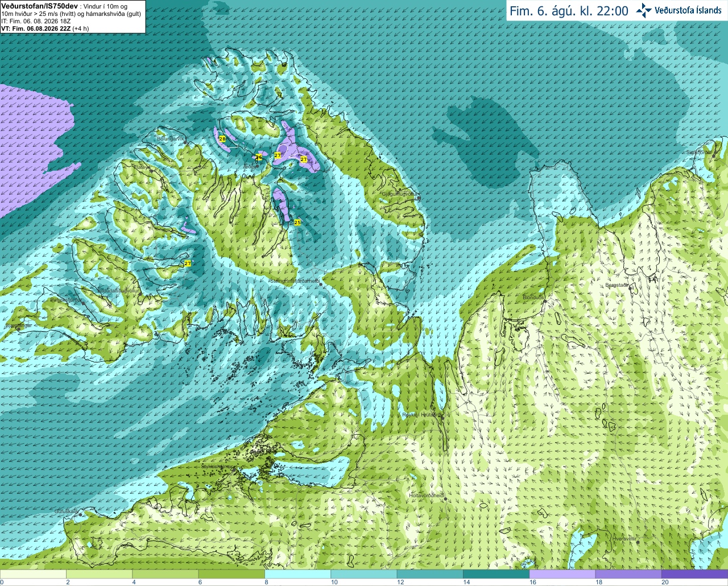
Task: Click the Bergstaðir station label
Action: click(x=617, y=285)
